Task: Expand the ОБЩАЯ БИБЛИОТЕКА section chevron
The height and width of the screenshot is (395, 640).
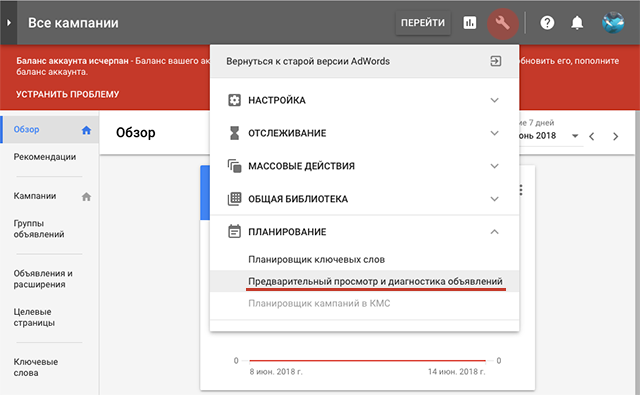Action: click(x=494, y=199)
